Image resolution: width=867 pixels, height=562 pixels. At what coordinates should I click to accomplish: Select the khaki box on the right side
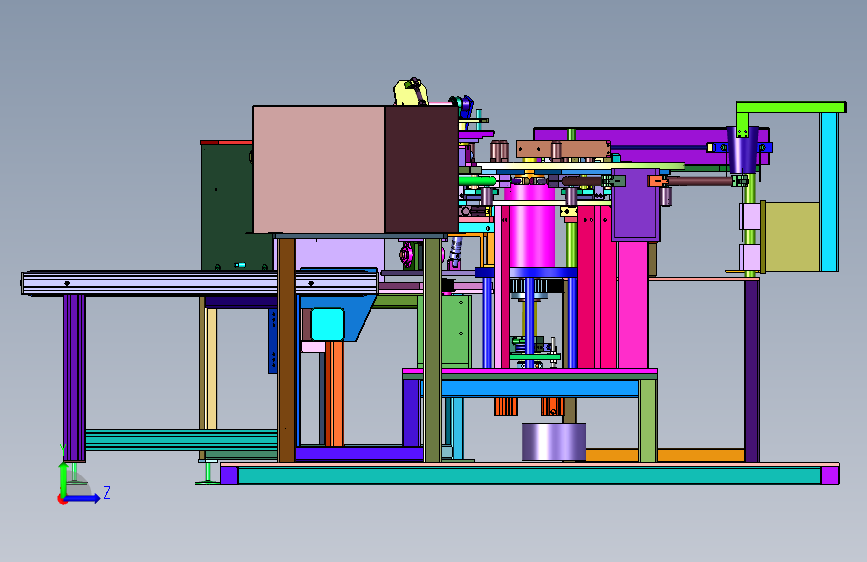791,236
